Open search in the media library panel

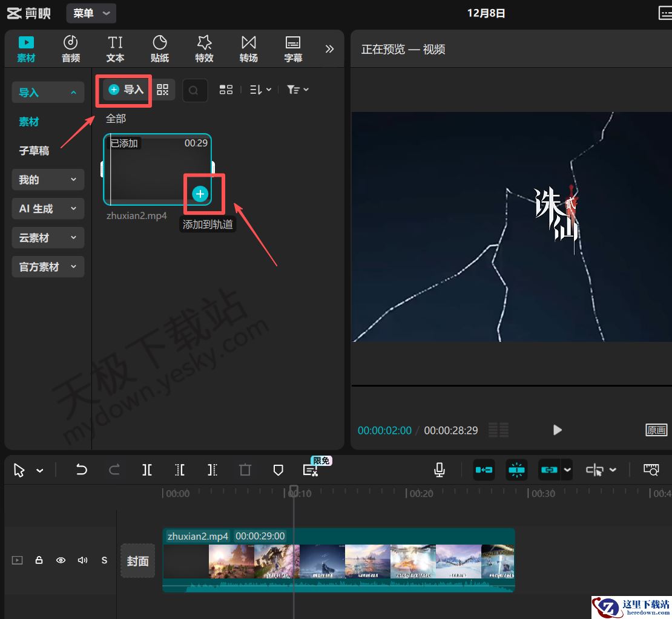pos(194,90)
